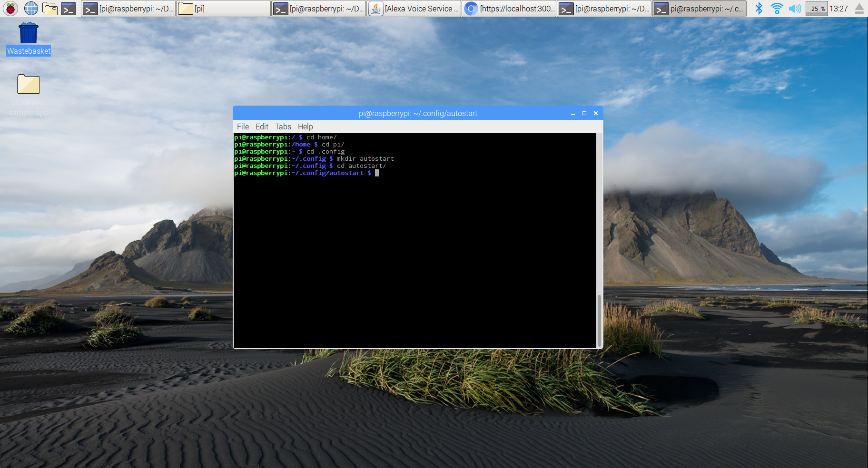Launch the web browser from the taskbar
The width and height of the screenshot is (868, 468).
(30, 8)
